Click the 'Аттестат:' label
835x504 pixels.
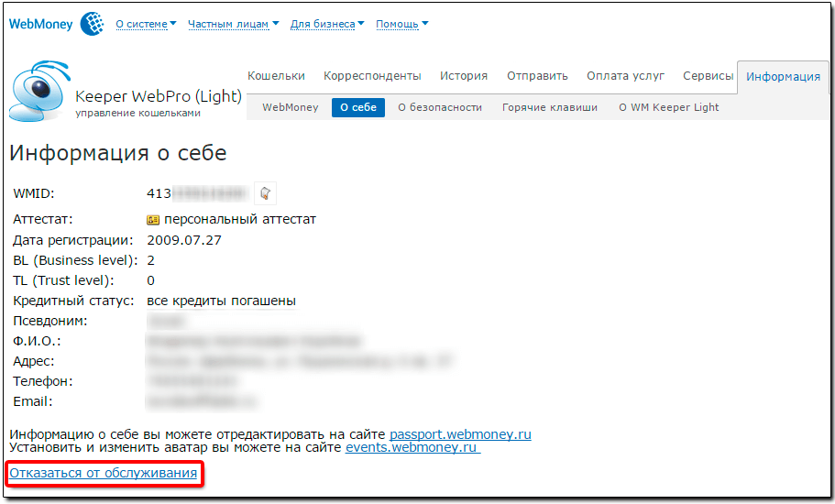42,219
